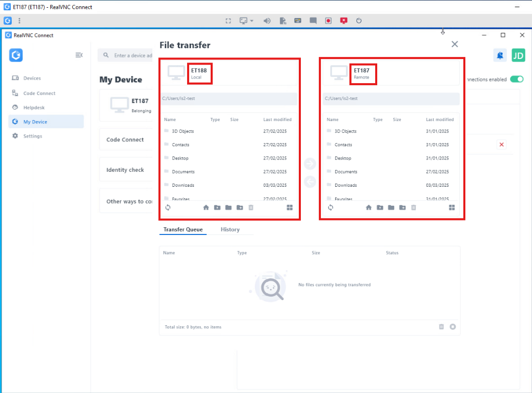532x393 pixels.
Task: Enter full screen mode in VNC toolbar
Action: [x=229, y=21]
